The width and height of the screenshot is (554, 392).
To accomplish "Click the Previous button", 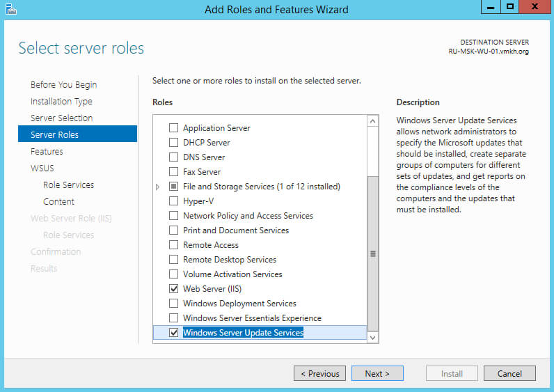I will pyautogui.click(x=319, y=373).
